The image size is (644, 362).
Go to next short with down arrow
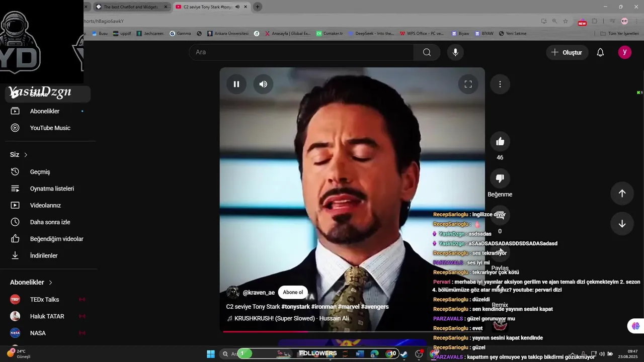click(x=622, y=224)
